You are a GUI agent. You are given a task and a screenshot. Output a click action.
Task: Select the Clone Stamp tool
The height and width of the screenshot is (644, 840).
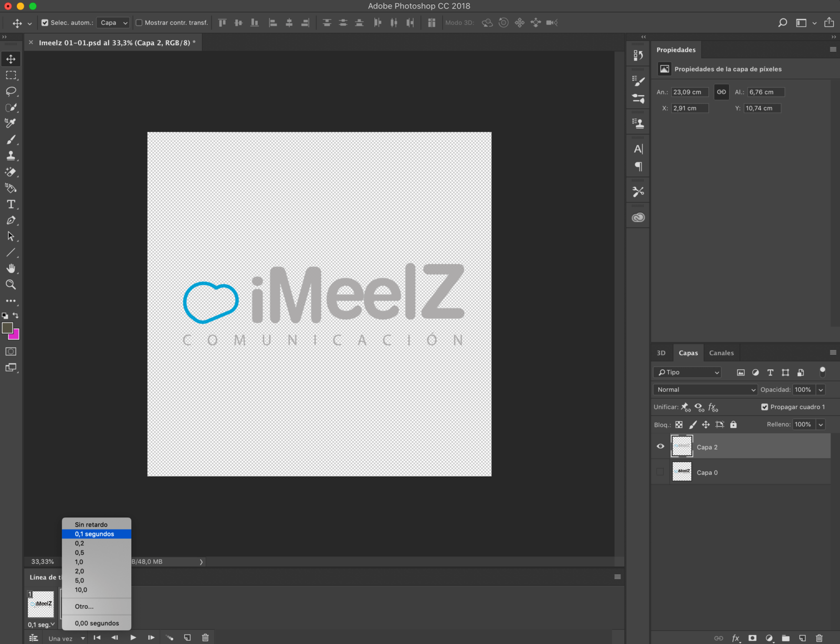(x=11, y=156)
